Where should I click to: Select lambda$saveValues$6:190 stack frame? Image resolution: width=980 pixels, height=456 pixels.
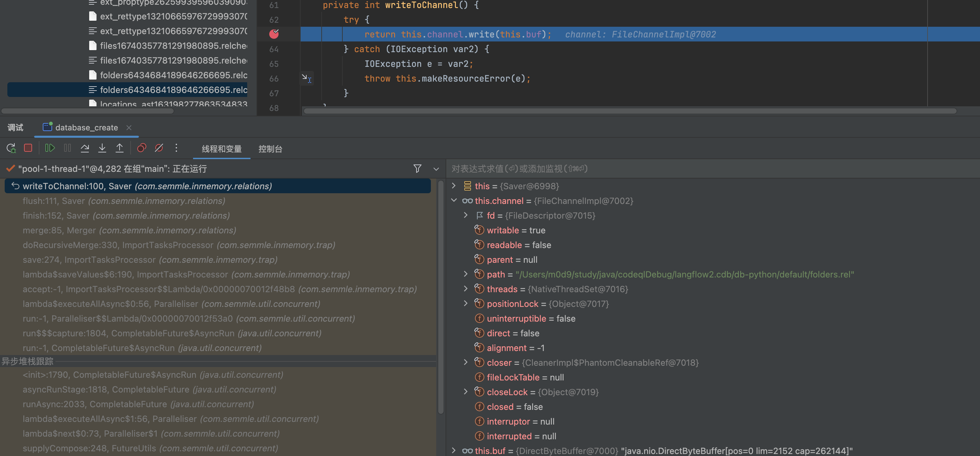[217, 274]
